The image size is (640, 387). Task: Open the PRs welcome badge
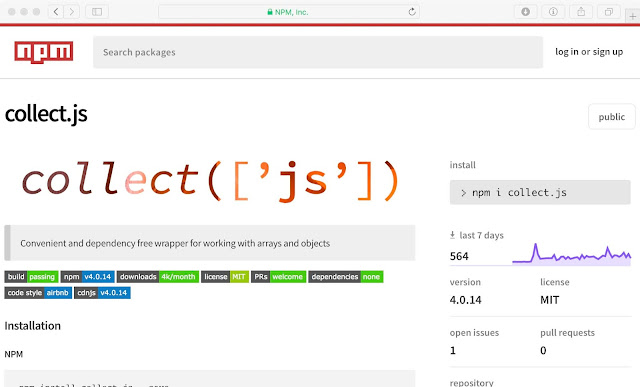[278, 277]
